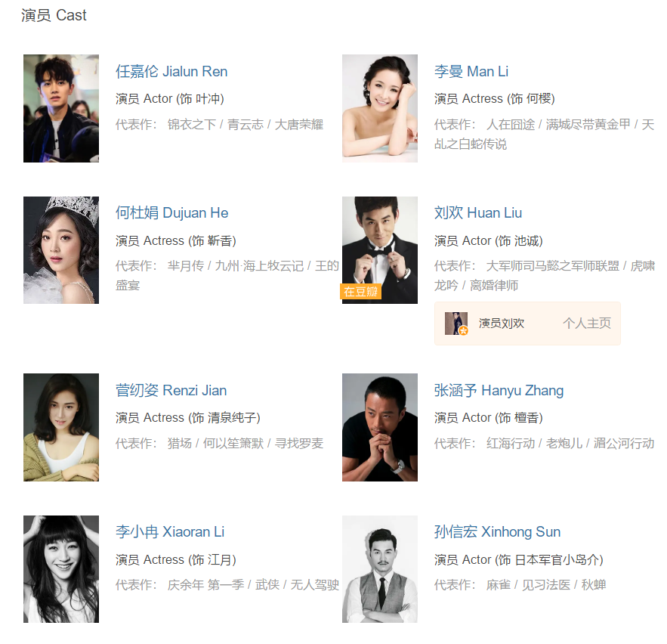The image size is (667, 644).
Task: Open Jialun Ren's name link
Action: [171, 71]
